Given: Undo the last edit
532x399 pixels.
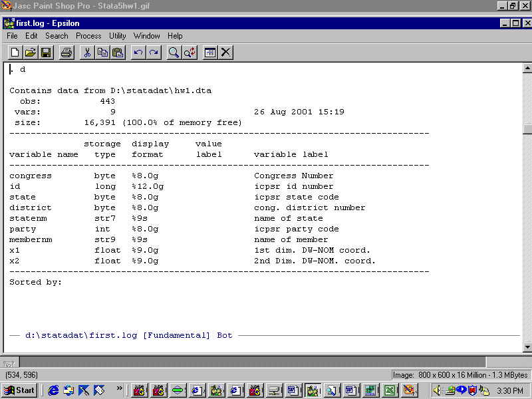Looking at the screenshot, I should [138, 53].
